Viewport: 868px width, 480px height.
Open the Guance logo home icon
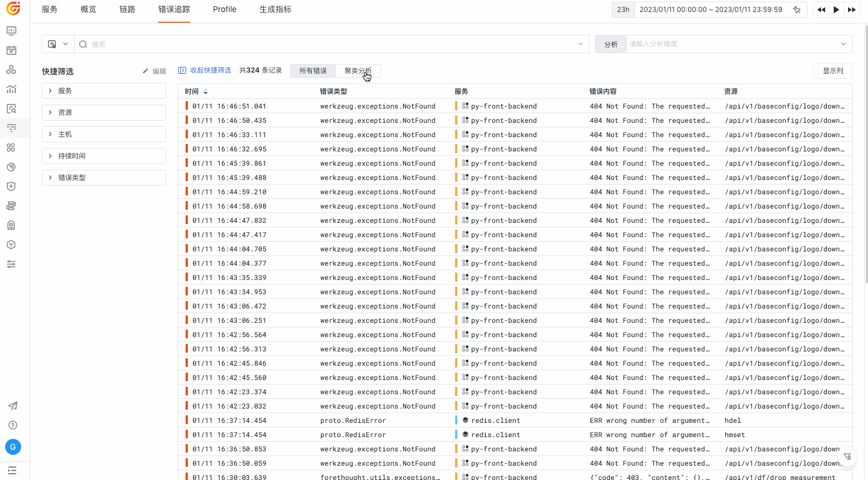[13, 9]
